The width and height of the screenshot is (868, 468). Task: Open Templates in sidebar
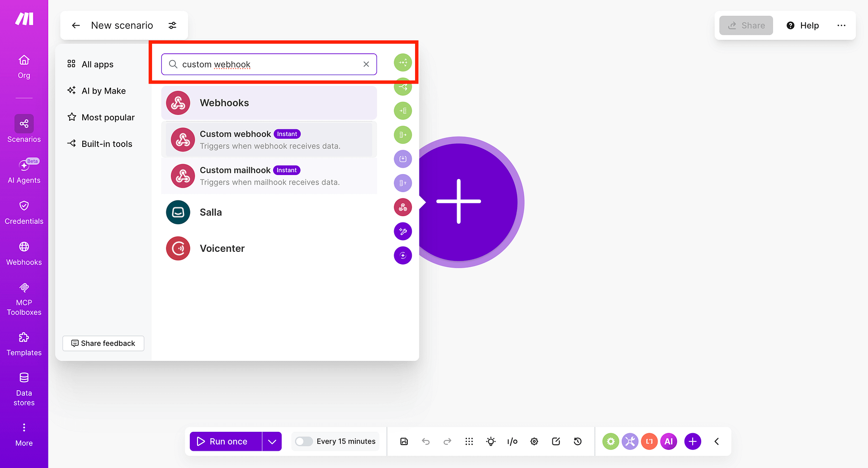pos(24,344)
